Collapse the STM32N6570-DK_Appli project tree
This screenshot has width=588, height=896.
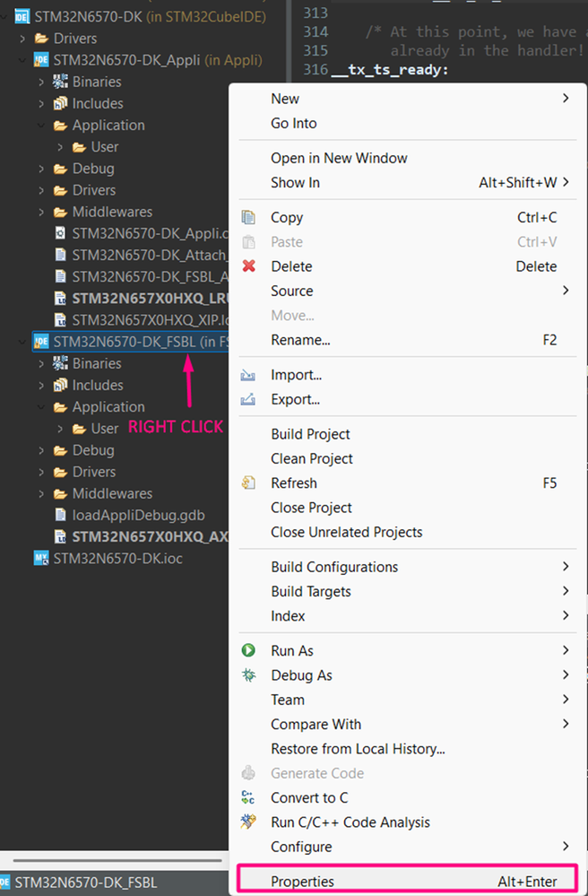coord(22,60)
